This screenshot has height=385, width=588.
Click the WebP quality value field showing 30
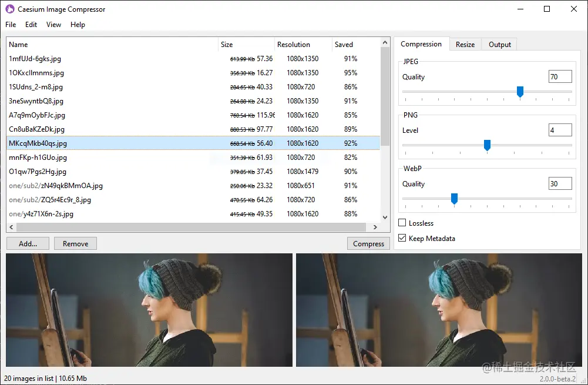pos(560,183)
